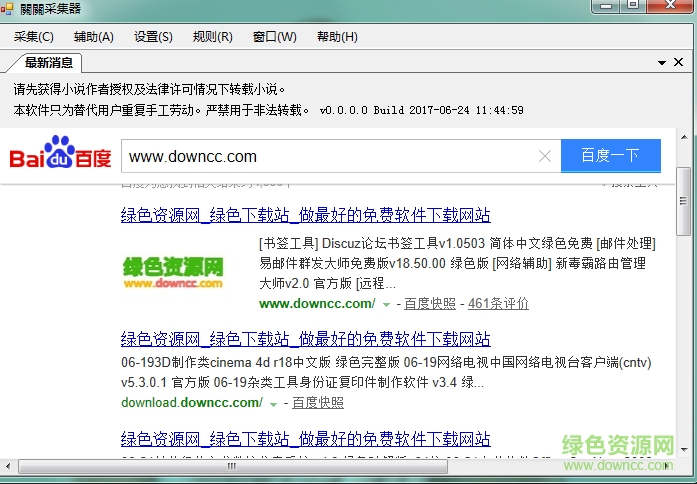This screenshot has width=697, height=484.
Task: Open the second 绿色资源网 result title
Action: point(306,339)
